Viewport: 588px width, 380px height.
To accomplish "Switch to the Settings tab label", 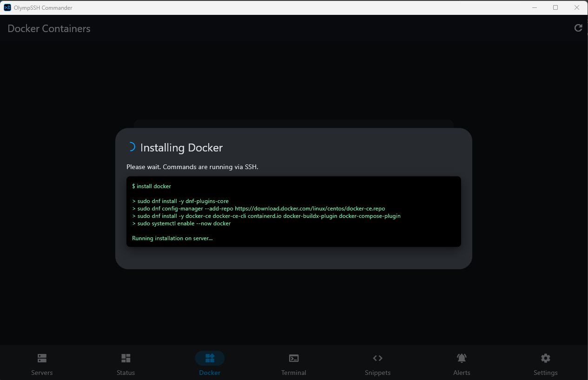I will [x=546, y=373].
